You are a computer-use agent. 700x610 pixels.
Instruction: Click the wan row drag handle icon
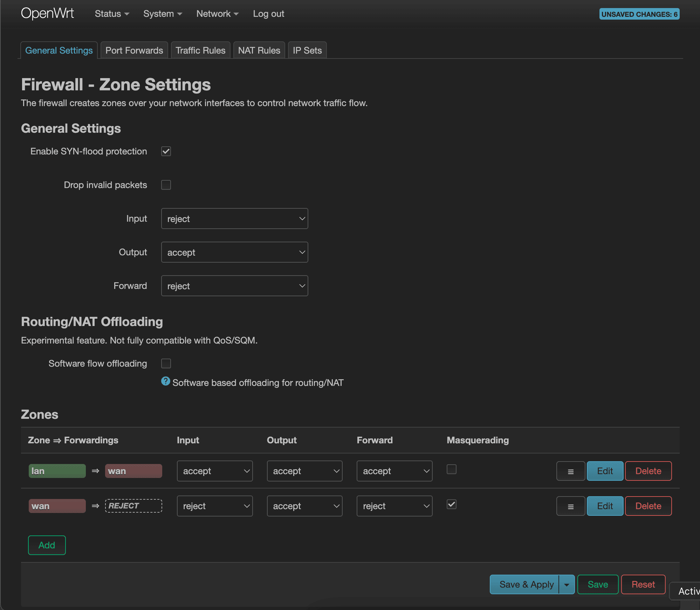[571, 506]
